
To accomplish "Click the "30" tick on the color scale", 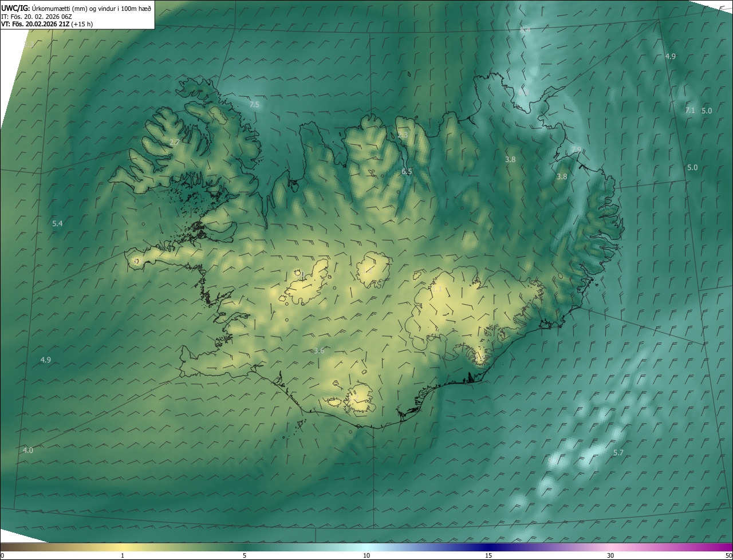I will (610, 555).
